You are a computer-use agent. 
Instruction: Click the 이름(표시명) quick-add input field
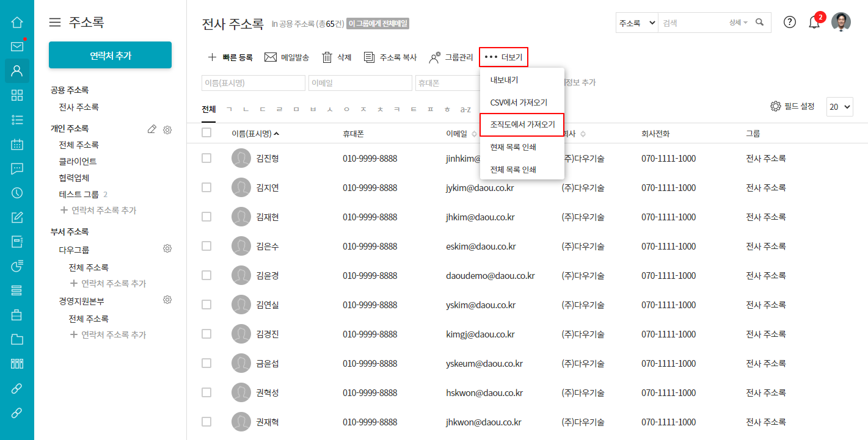pos(253,83)
